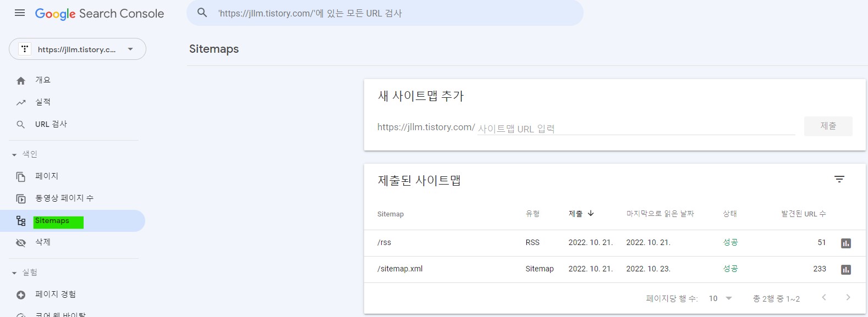This screenshot has height=317, width=868.
Task: Sort by the 제출 column header
Action: (x=575, y=214)
